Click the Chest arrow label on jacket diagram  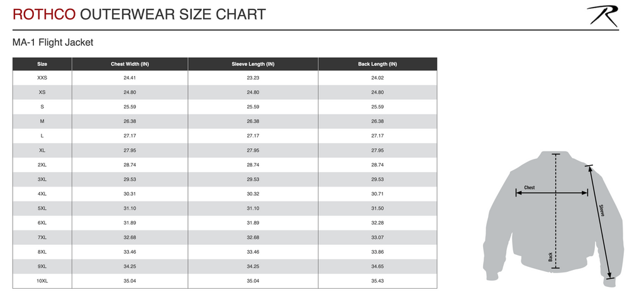530,187
